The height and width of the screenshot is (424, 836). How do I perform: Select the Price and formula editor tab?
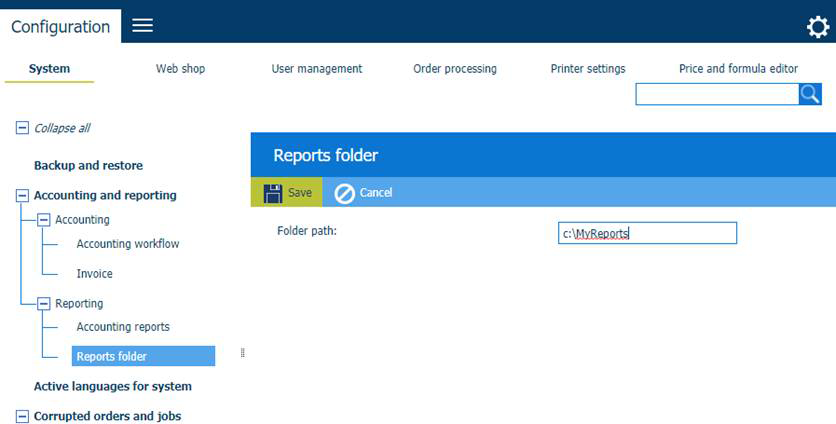(738, 69)
